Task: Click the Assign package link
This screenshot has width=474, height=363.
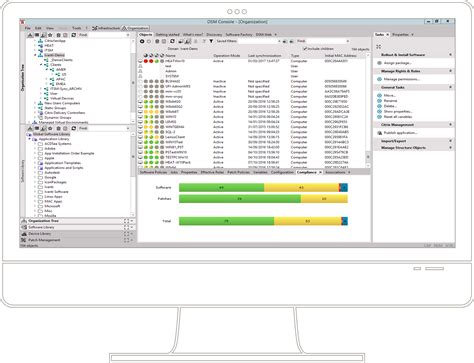Action: tap(397, 63)
